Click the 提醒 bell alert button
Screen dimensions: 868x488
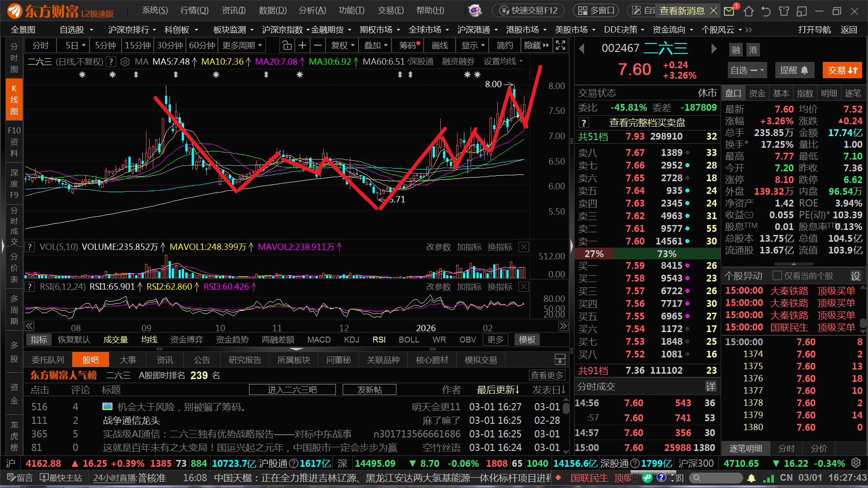pos(794,70)
